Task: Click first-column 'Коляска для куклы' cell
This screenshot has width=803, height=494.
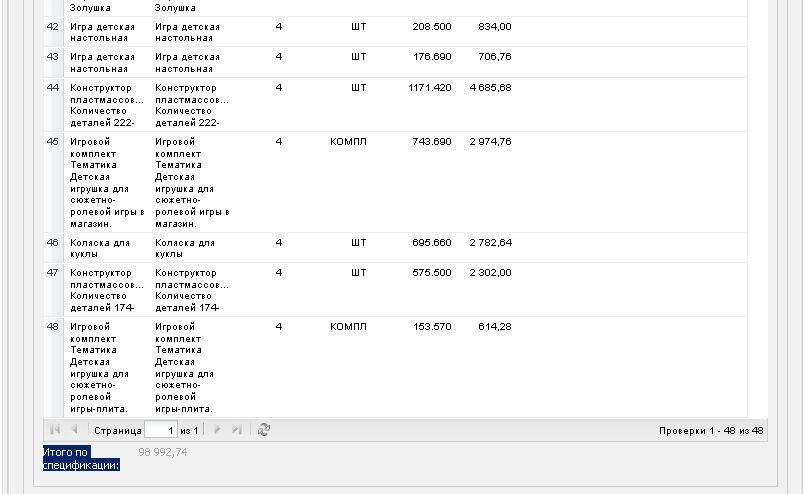Action: pyautogui.click(x=100, y=248)
